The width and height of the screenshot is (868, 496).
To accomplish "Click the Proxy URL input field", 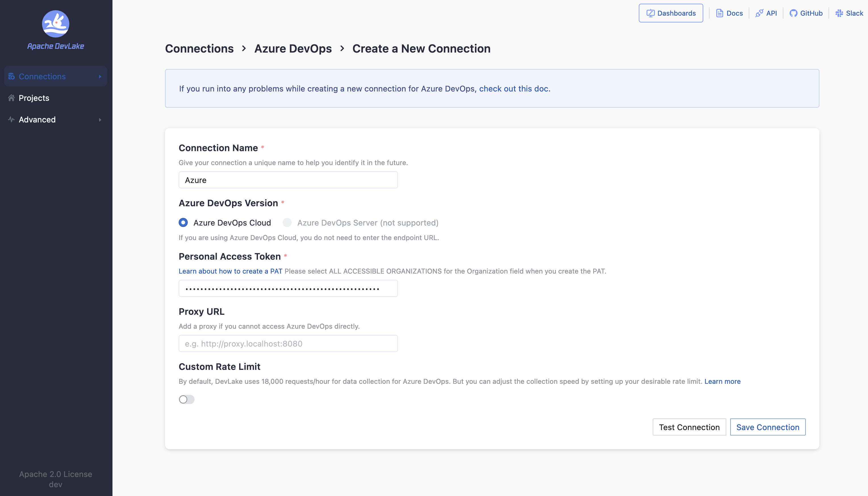I will pos(288,343).
